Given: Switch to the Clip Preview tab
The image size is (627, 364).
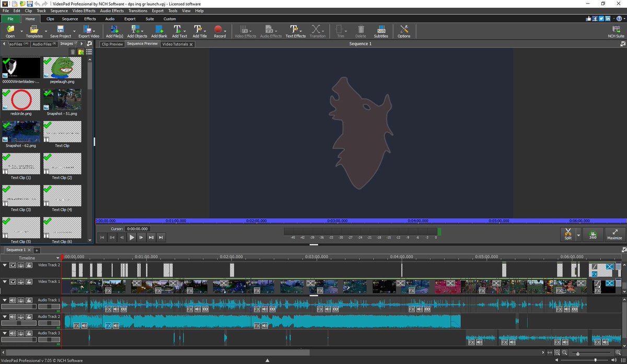Looking at the screenshot, I should coord(111,44).
